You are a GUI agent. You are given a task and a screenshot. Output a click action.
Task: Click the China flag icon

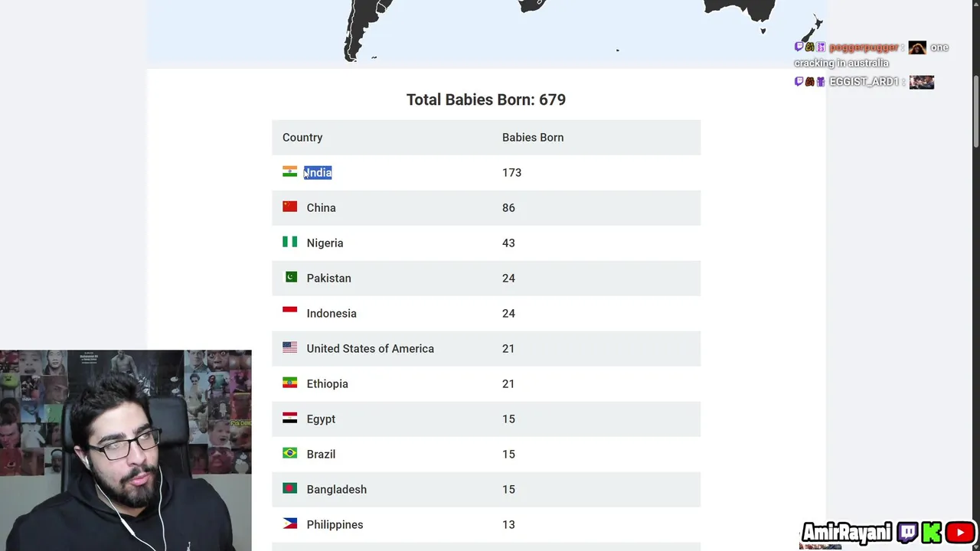tap(289, 207)
